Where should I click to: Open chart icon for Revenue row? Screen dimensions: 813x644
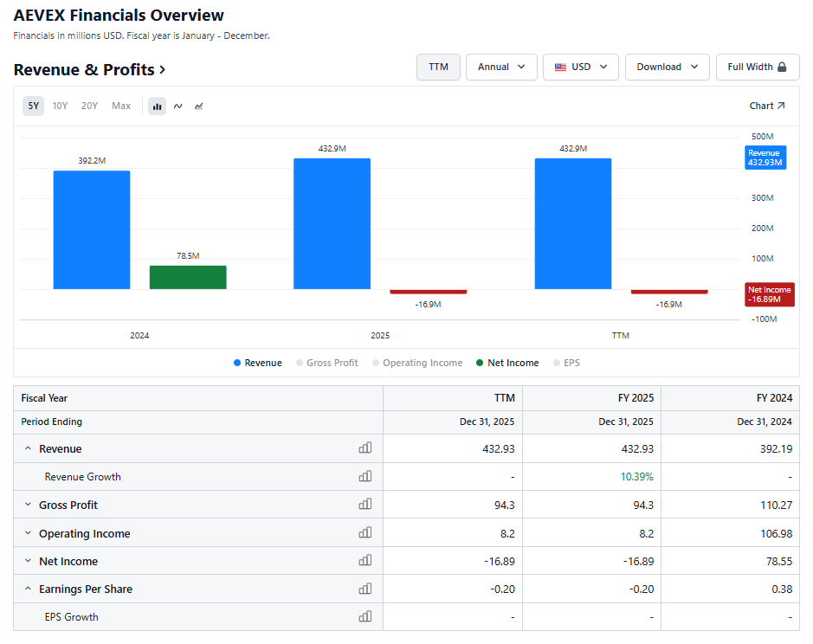point(365,448)
